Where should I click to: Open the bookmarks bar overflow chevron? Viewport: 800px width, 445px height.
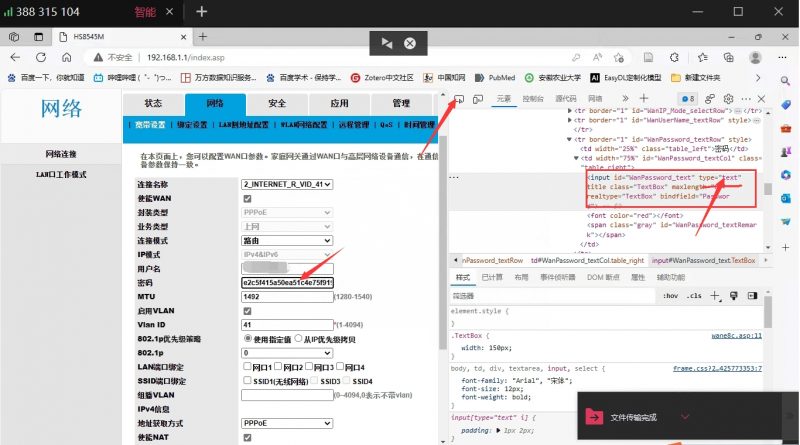point(758,78)
